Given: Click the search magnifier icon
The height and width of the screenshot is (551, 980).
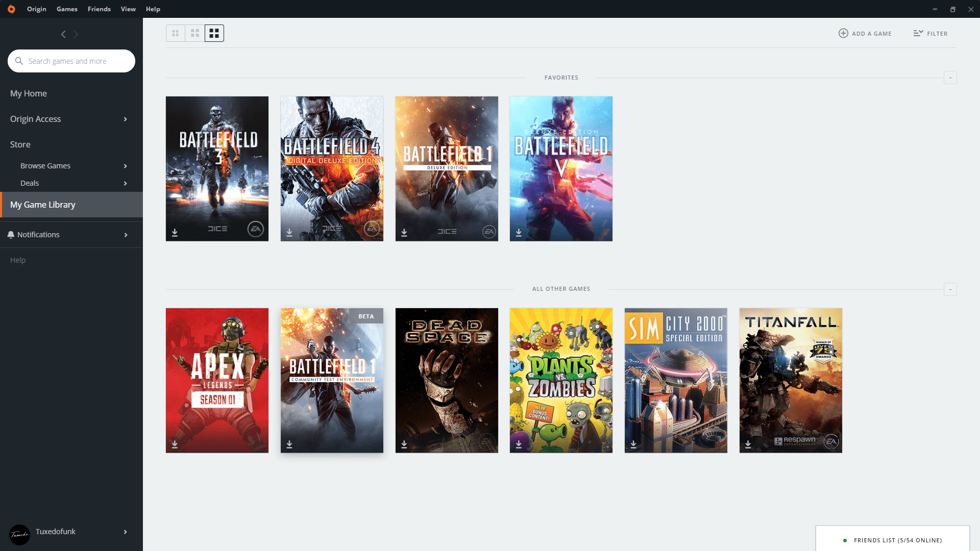Looking at the screenshot, I should pyautogui.click(x=19, y=61).
